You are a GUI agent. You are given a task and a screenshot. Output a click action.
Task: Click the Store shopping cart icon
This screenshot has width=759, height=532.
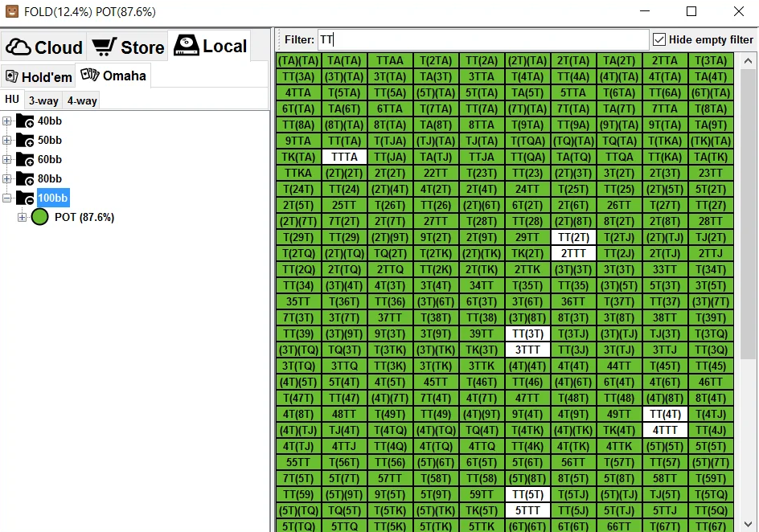pos(104,47)
